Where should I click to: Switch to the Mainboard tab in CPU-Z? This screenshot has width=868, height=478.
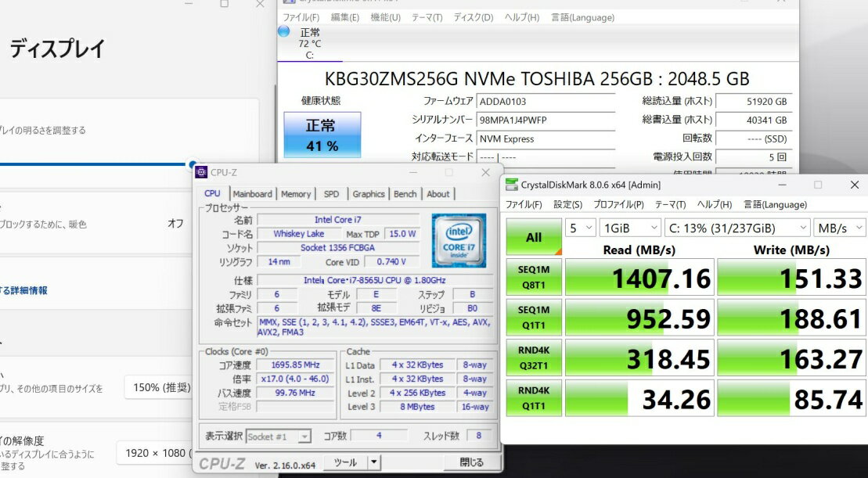coord(252,194)
